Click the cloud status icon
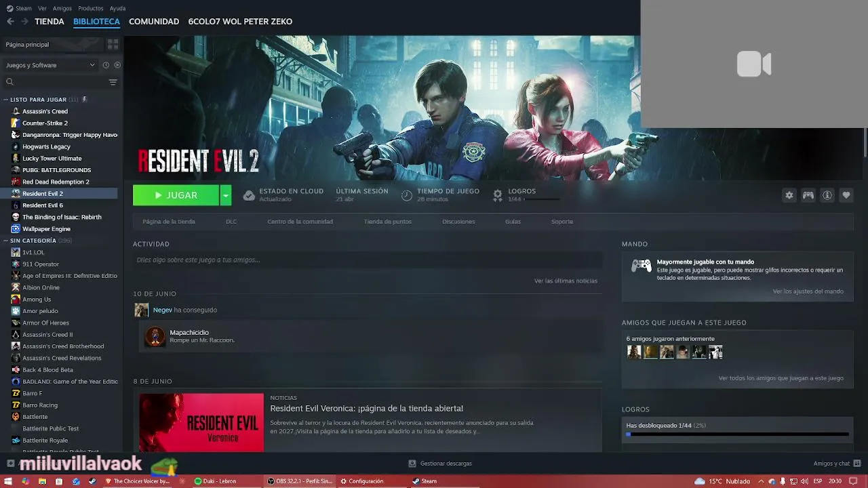 [x=249, y=195]
